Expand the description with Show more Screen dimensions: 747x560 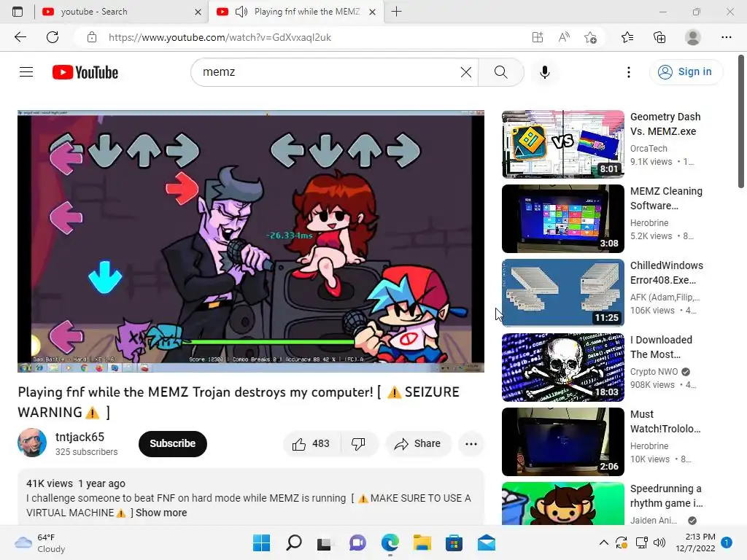[x=161, y=513]
